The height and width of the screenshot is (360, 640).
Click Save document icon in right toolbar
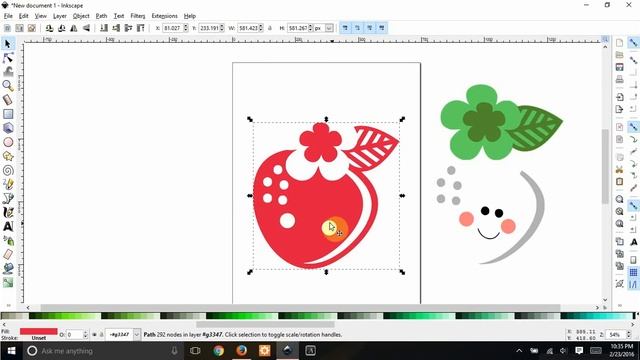tap(620, 67)
